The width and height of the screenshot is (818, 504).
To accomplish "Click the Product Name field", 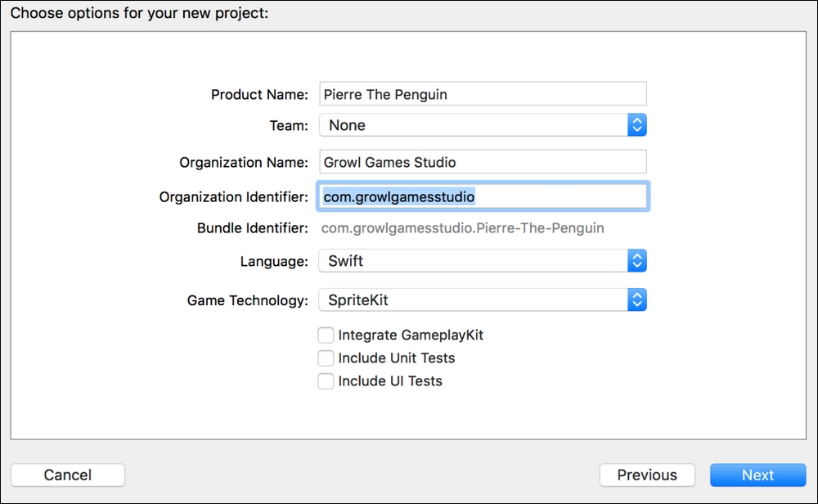I will click(x=483, y=93).
